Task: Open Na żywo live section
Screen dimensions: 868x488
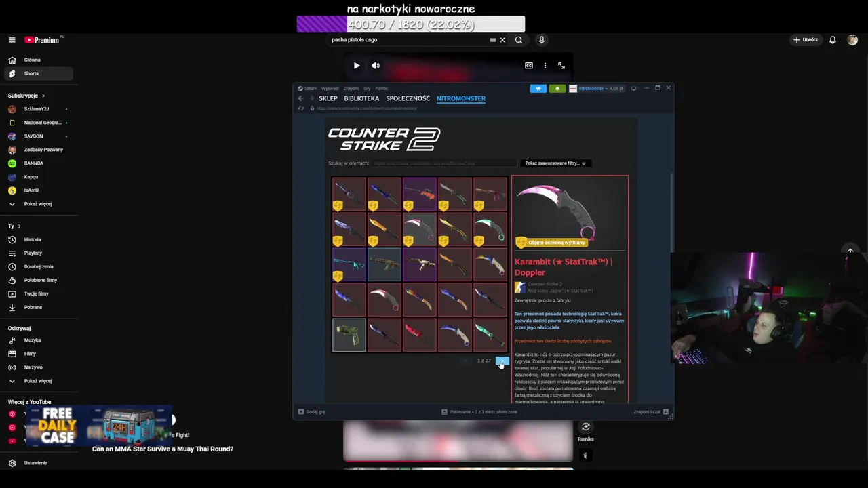Action: (x=39, y=367)
